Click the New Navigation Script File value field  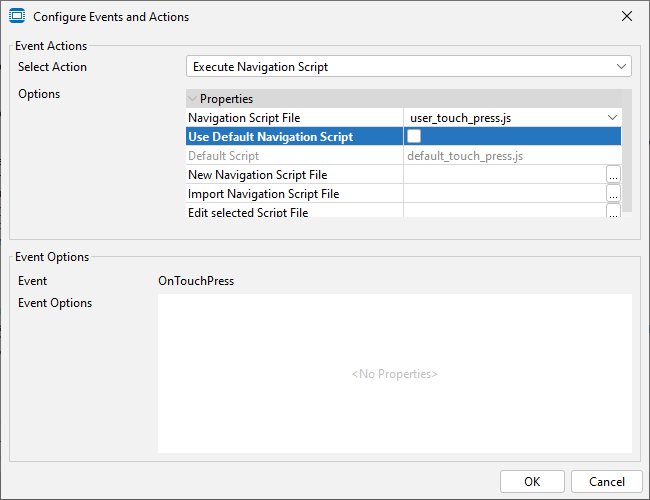click(505, 175)
